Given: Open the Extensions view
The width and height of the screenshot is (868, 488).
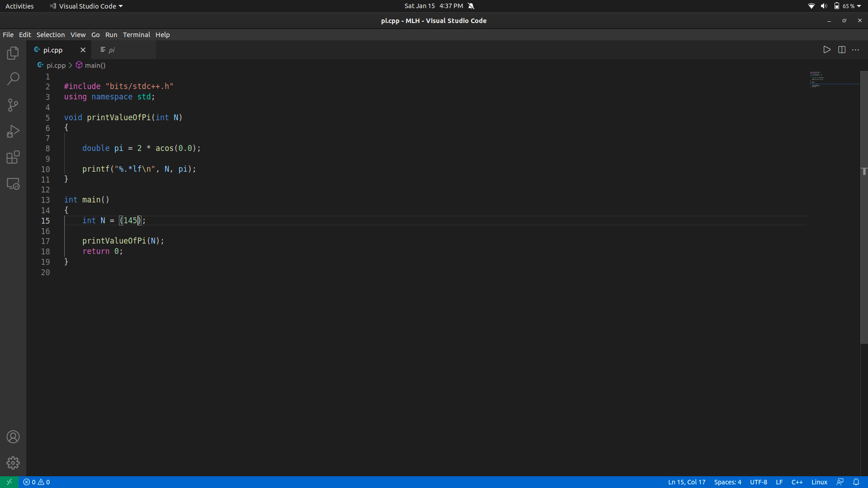Looking at the screenshot, I should (13, 157).
